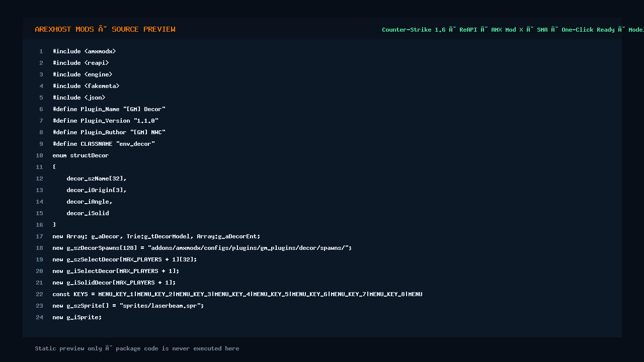Image resolution: width=644 pixels, height=362 pixels.
Task: Click the g_iSelectDecor declaration line
Action: [116, 271]
